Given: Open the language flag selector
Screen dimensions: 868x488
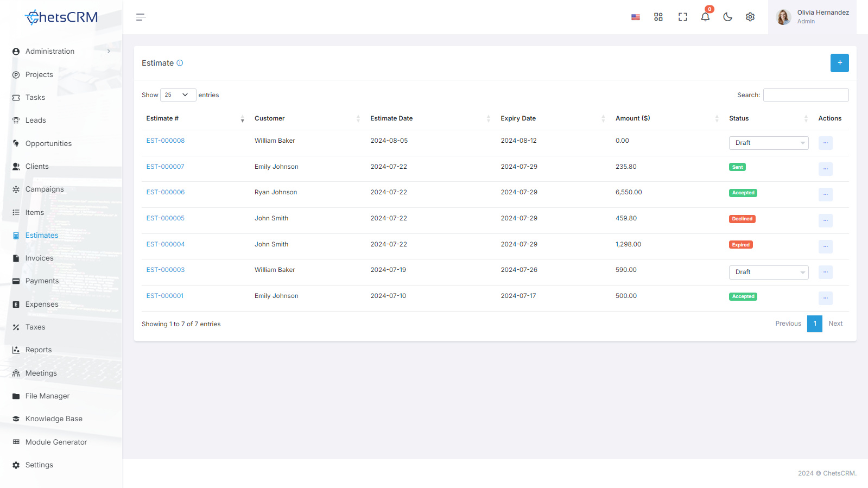Looking at the screenshot, I should point(636,17).
